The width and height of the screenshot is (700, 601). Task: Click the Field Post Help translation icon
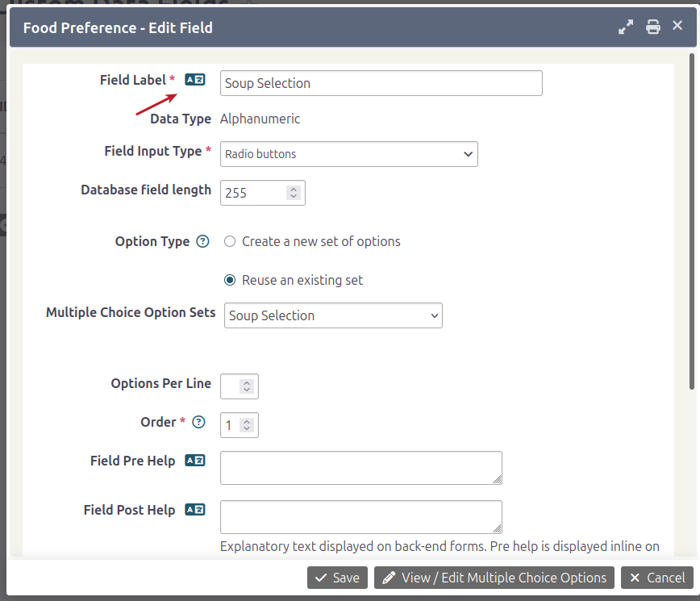194,510
